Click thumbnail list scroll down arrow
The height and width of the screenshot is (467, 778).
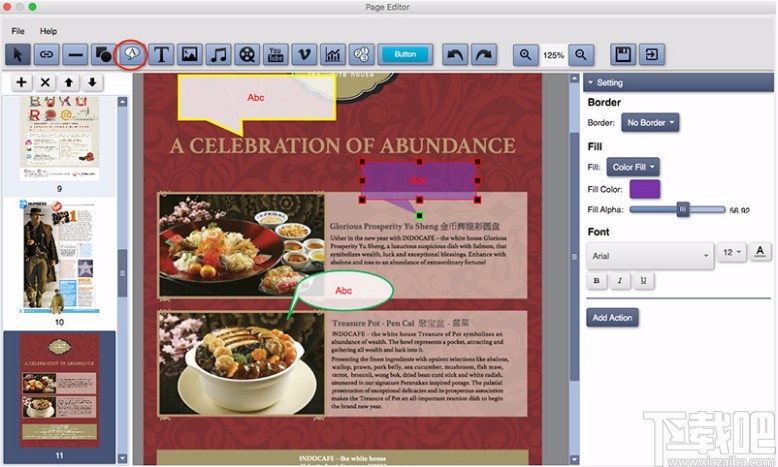(x=122, y=459)
